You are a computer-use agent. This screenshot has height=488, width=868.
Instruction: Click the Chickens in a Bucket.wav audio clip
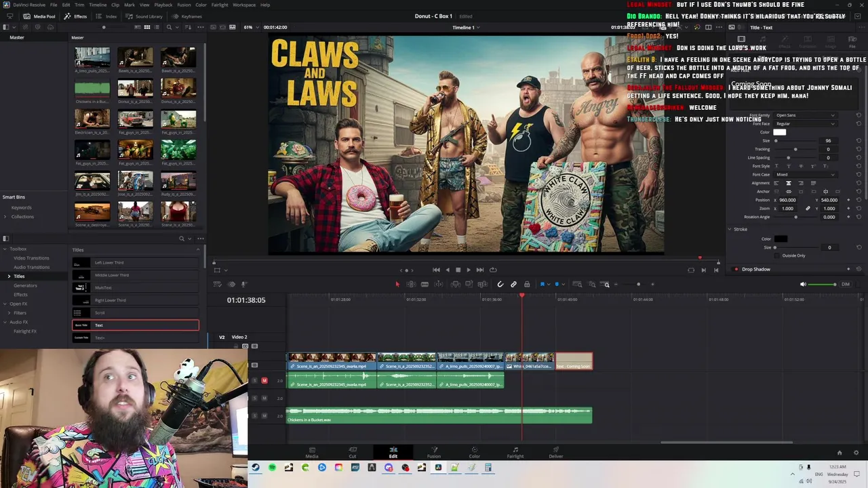[439, 415]
